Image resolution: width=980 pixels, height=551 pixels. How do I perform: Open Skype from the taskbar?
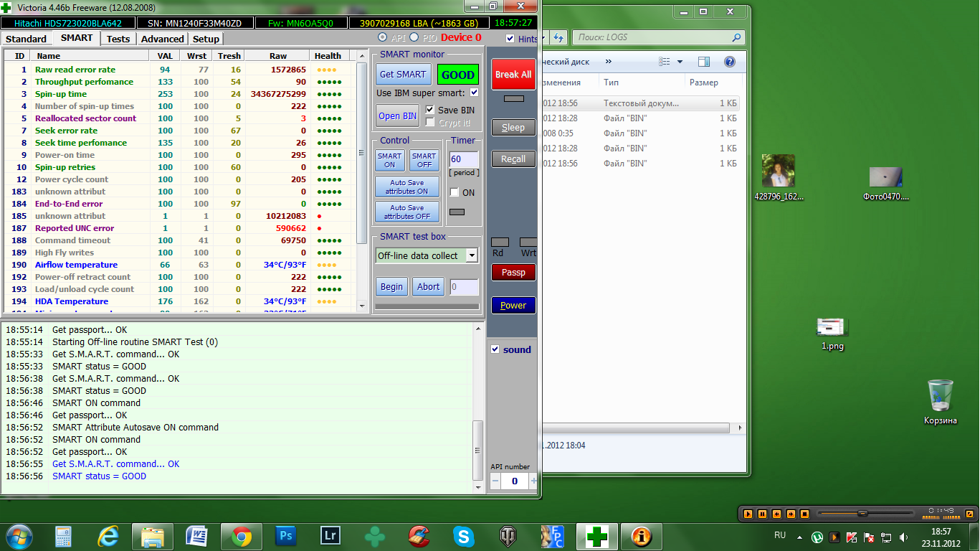(464, 536)
